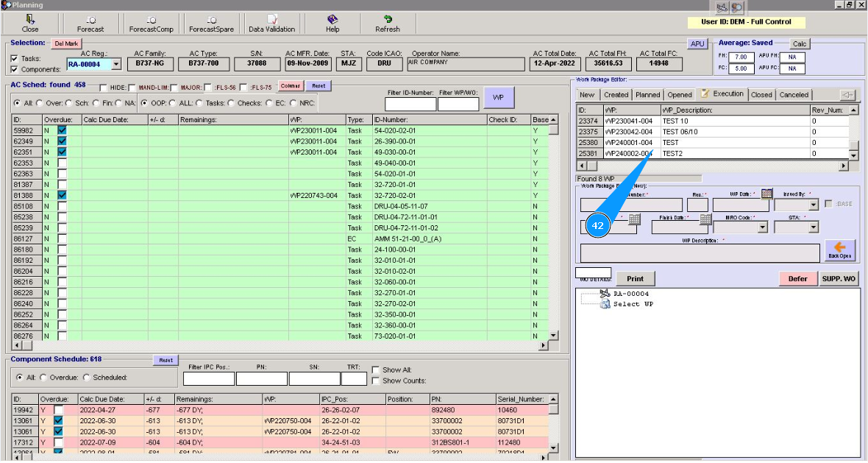Open the WP Date calendar picker

[x=766, y=194]
